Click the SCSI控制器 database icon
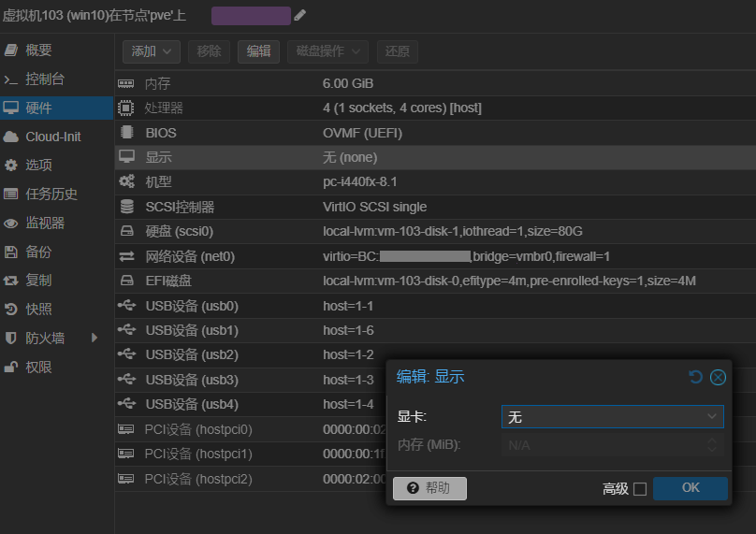Viewport: 756px width, 534px height. pyautogui.click(x=127, y=207)
